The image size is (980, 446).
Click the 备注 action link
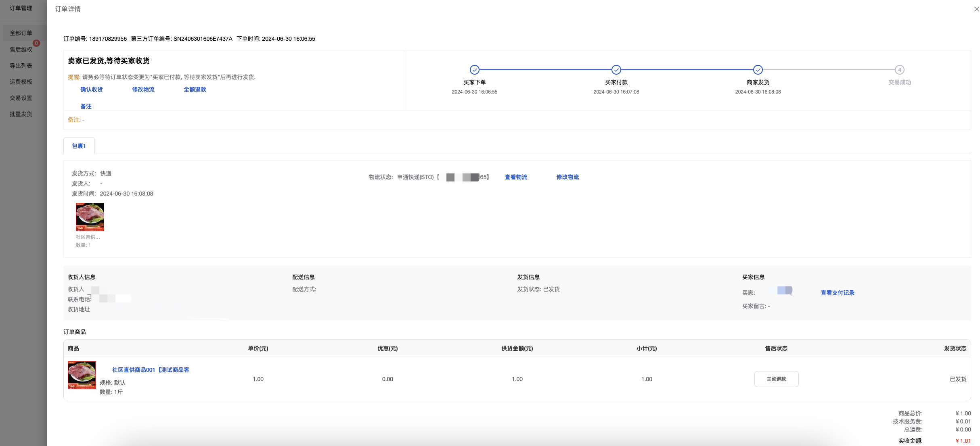click(86, 106)
